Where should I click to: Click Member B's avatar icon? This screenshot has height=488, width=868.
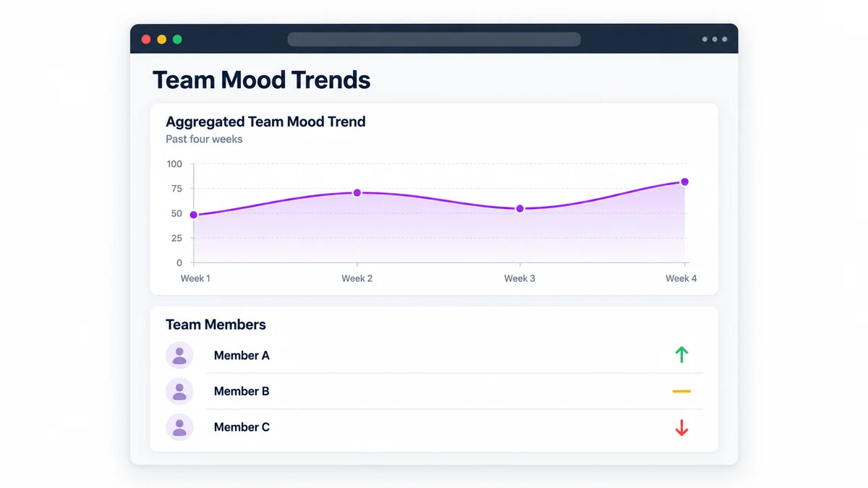(x=179, y=391)
